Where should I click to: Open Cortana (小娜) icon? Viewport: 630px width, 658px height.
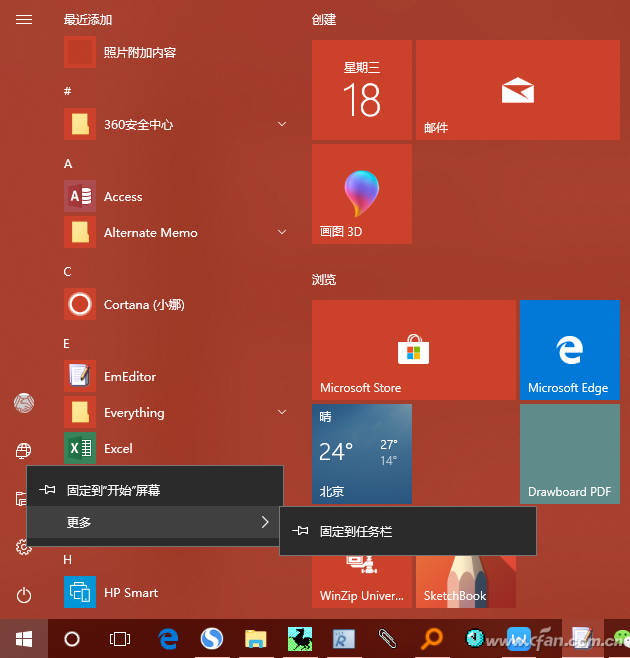80,304
